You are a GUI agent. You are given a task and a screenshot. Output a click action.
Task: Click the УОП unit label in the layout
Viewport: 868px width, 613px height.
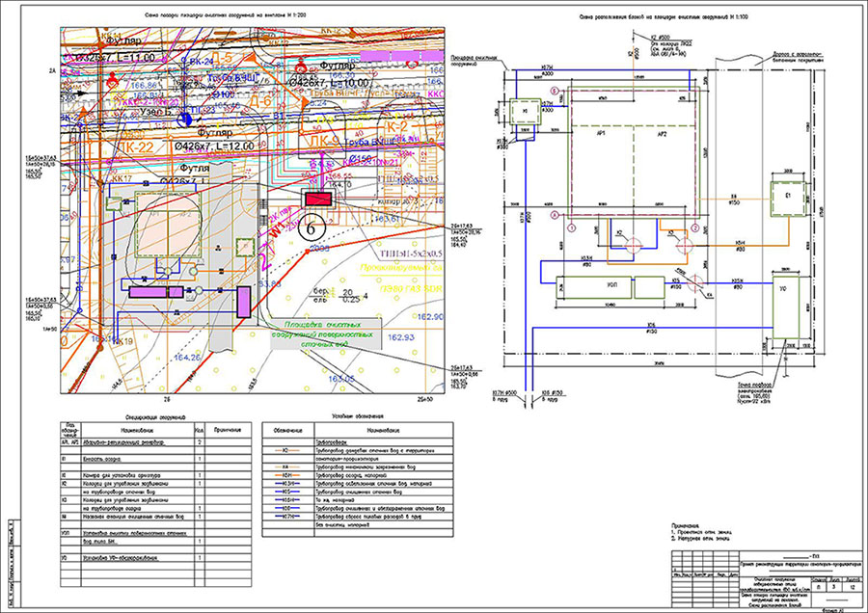[611, 287]
